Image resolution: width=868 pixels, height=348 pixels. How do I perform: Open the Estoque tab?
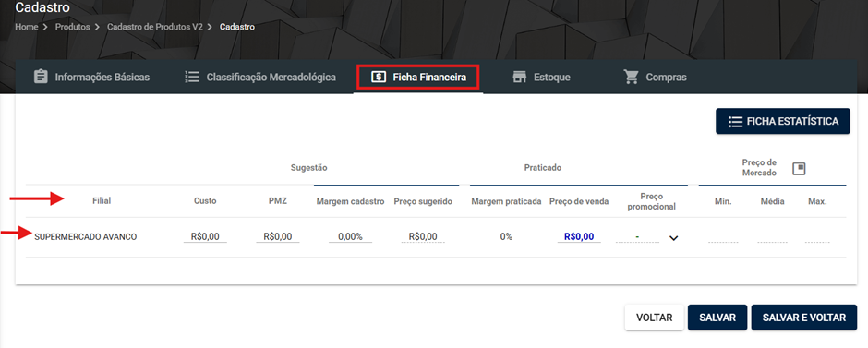pyautogui.click(x=541, y=77)
